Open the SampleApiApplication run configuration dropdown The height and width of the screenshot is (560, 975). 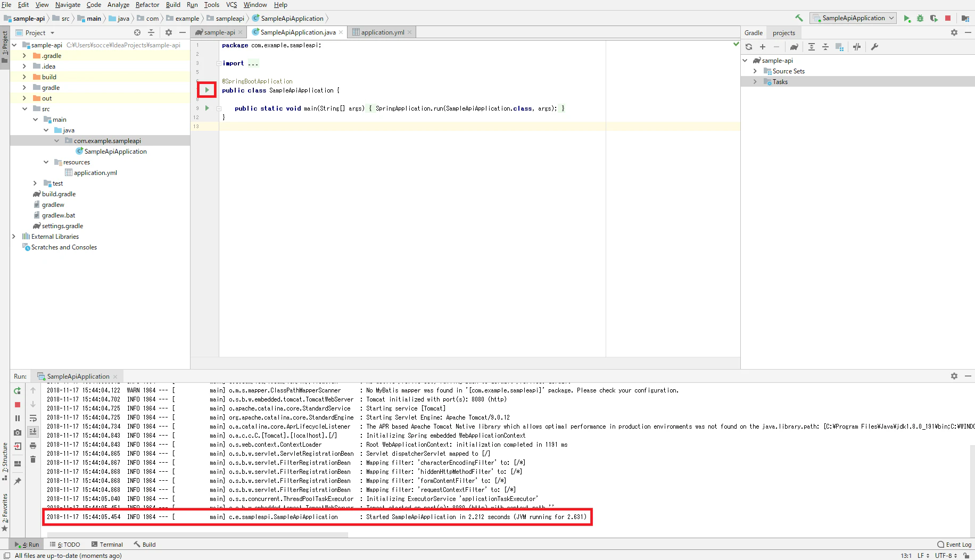click(853, 18)
